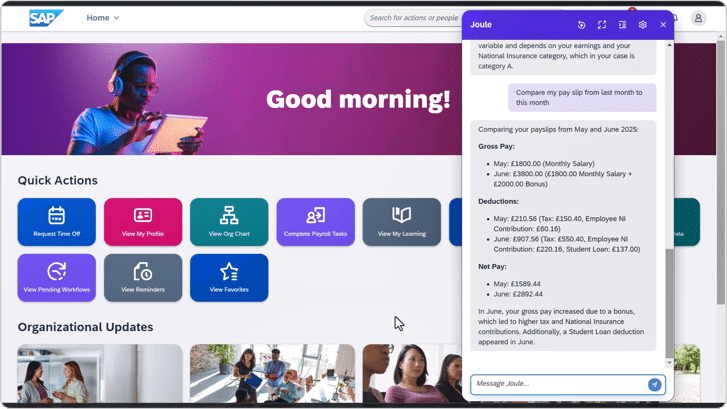Click the Good morning! banner text
Screen dimensions: 727x409
point(358,100)
